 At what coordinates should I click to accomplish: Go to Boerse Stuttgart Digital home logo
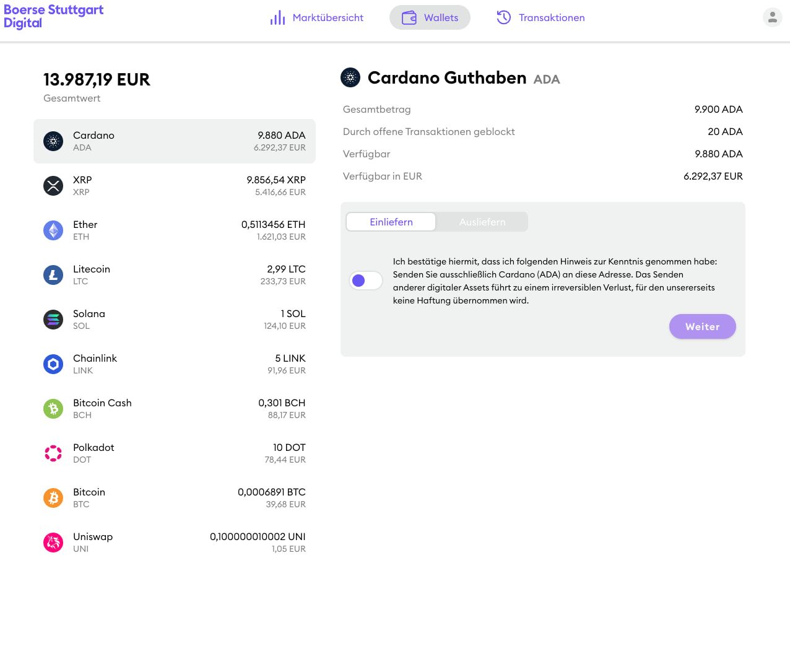pos(53,17)
